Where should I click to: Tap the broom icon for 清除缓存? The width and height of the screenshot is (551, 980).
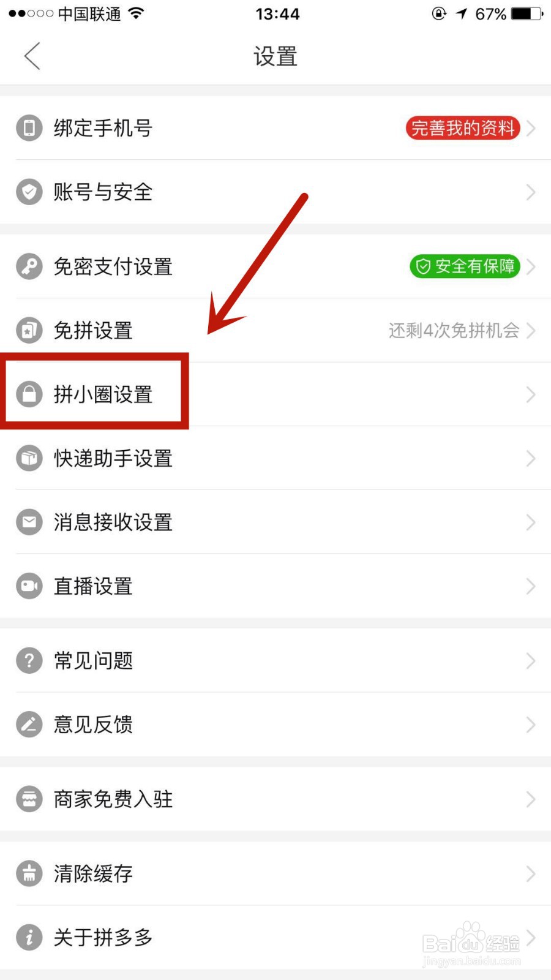tap(29, 874)
